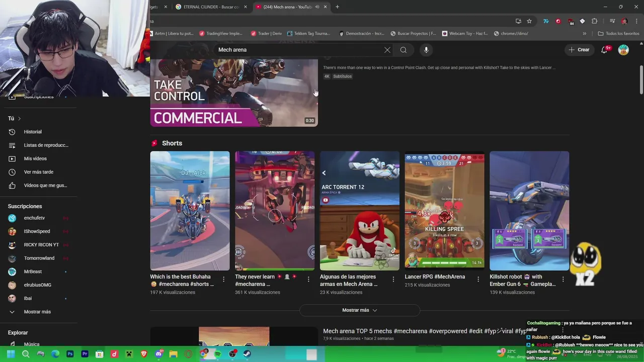Click the install app icon in address bar
The image size is (644, 362).
pyautogui.click(x=518, y=21)
